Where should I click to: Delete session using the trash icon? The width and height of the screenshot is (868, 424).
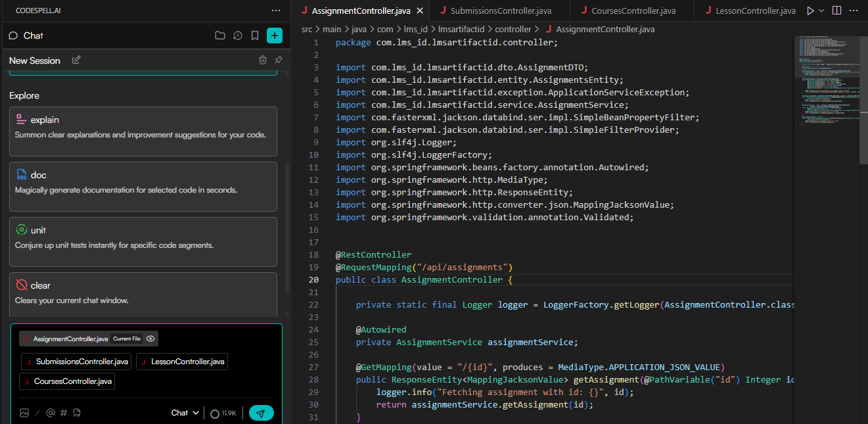(x=263, y=60)
